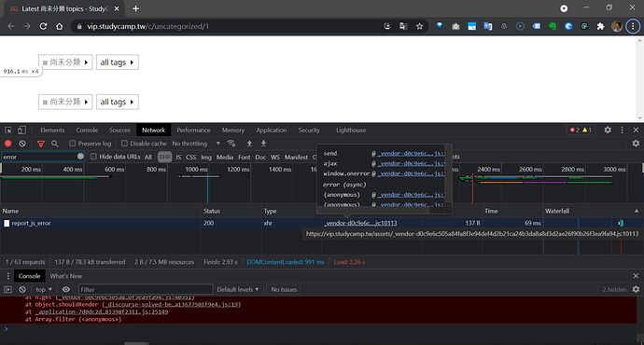644x345 pixels.
Task: Import a HAR file with upload arrow
Action: coord(249,144)
